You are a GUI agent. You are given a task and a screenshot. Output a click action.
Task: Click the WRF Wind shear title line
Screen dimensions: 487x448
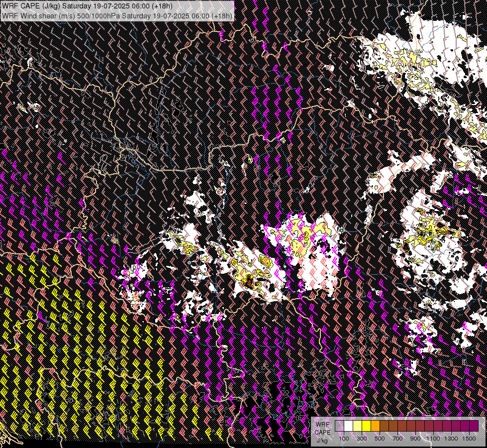click(117, 15)
